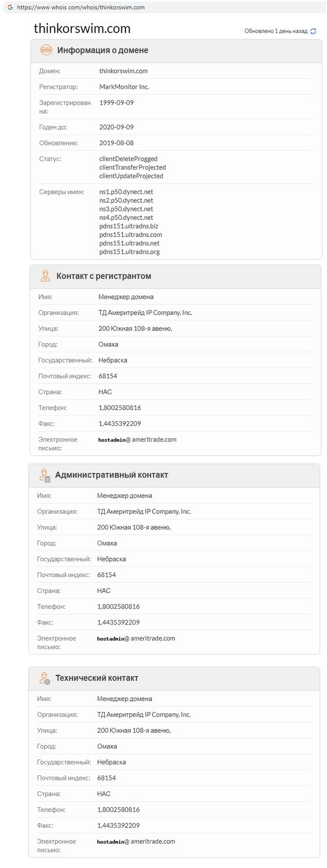The width and height of the screenshot is (327, 868).
Task: Click the whois URL in address bar
Action: pos(81,7)
